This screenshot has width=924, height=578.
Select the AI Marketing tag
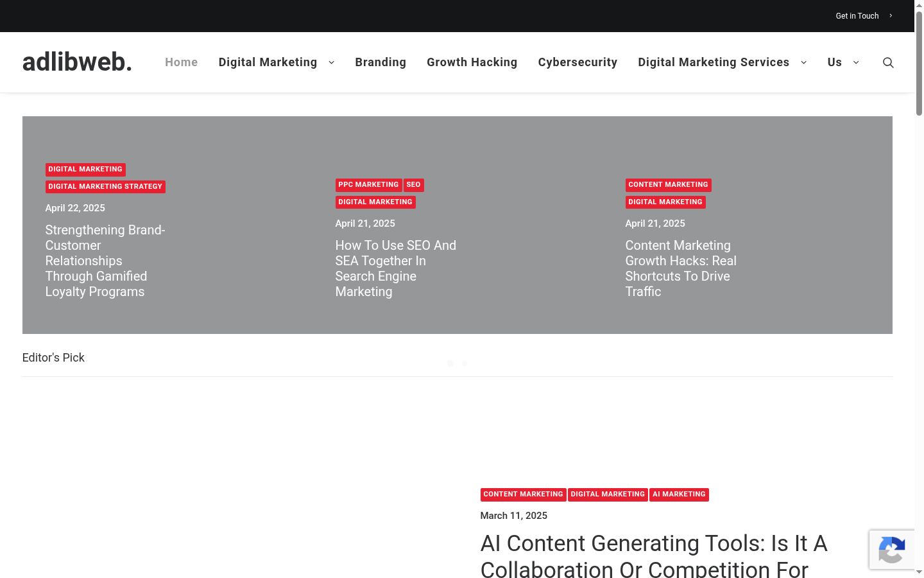tap(679, 495)
